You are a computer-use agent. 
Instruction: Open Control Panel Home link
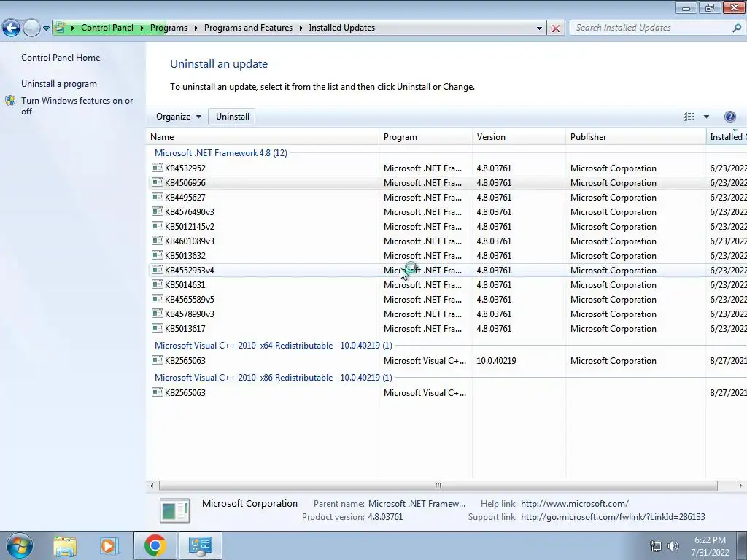(x=61, y=57)
